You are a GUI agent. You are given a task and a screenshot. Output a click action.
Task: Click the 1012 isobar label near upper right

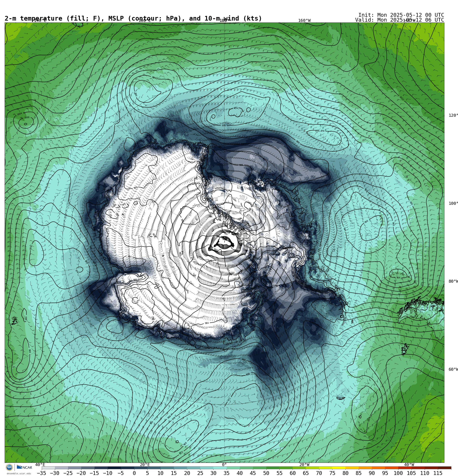click(402, 98)
